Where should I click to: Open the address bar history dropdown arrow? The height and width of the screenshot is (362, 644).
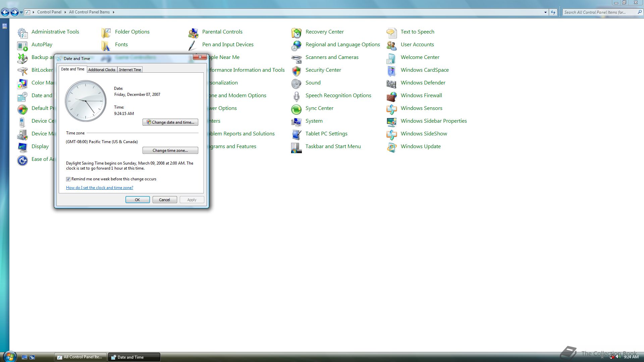545,12
